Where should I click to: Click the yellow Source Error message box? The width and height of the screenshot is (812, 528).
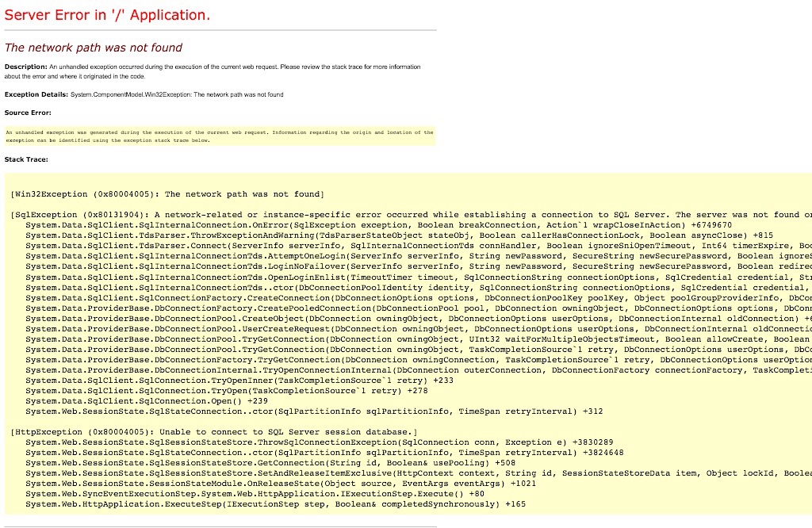pos(219,136)
